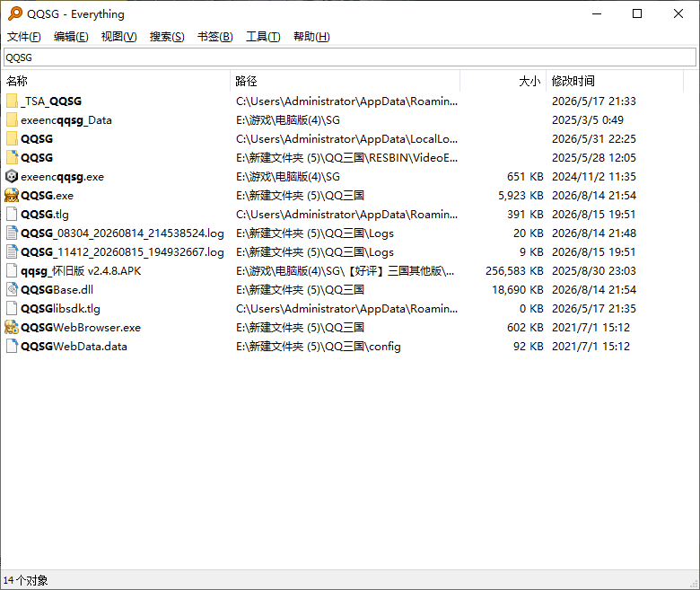
Task: Minimize the Everything window
Action: 597,13
